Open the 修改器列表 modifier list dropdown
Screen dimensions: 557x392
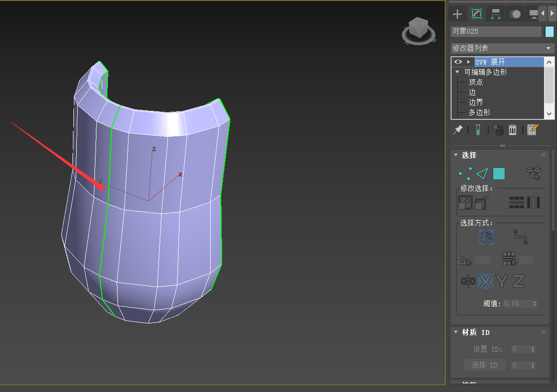[502, 48]
